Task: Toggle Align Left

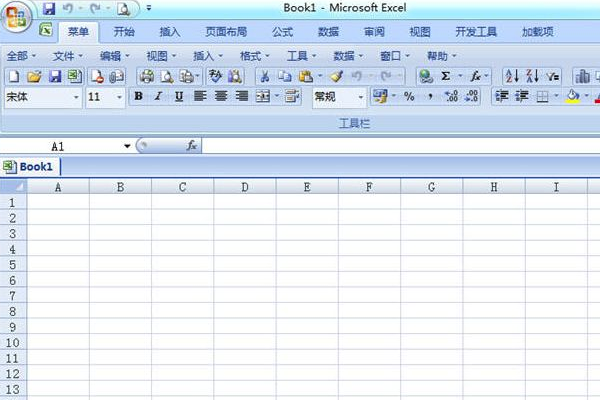Action: pyautogui.click(x=200, y=96)
